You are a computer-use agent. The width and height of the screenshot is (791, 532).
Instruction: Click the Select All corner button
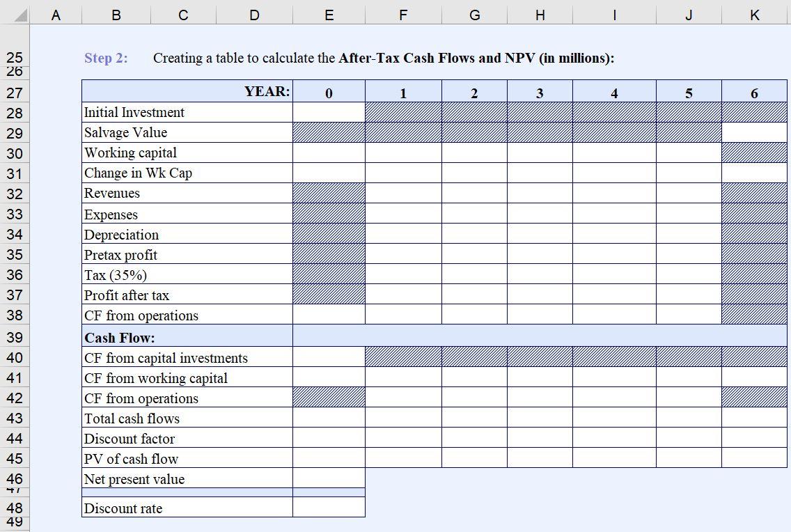pyautogui.click(x=18, y=14)
